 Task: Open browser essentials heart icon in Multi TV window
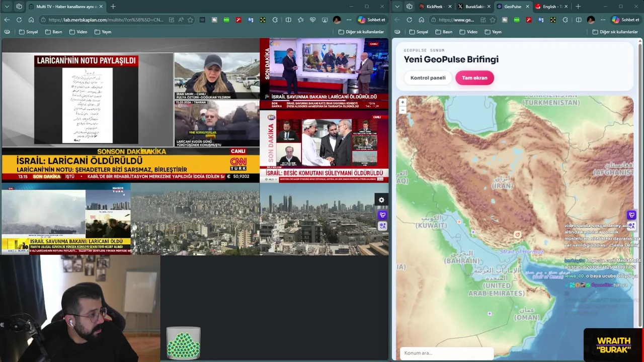[312, 20]
